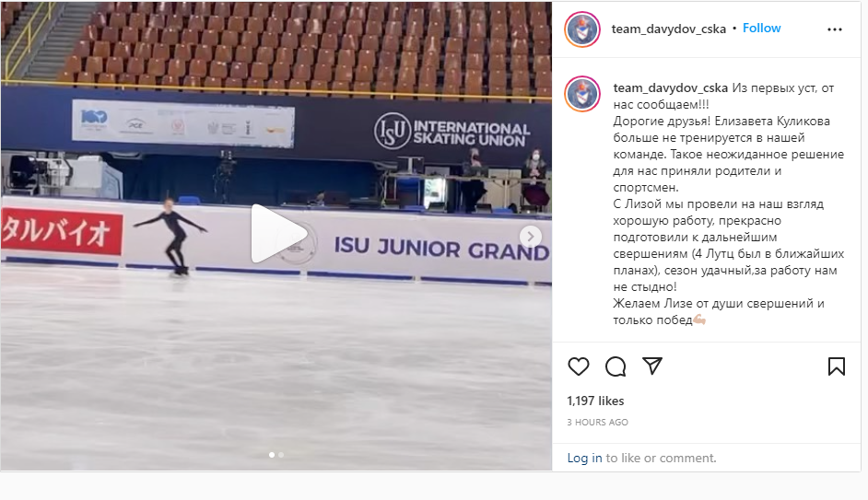Viewport: 868px width, 500px height.
Task: Save the post with the bookmark icon
Action: [837, 366]
